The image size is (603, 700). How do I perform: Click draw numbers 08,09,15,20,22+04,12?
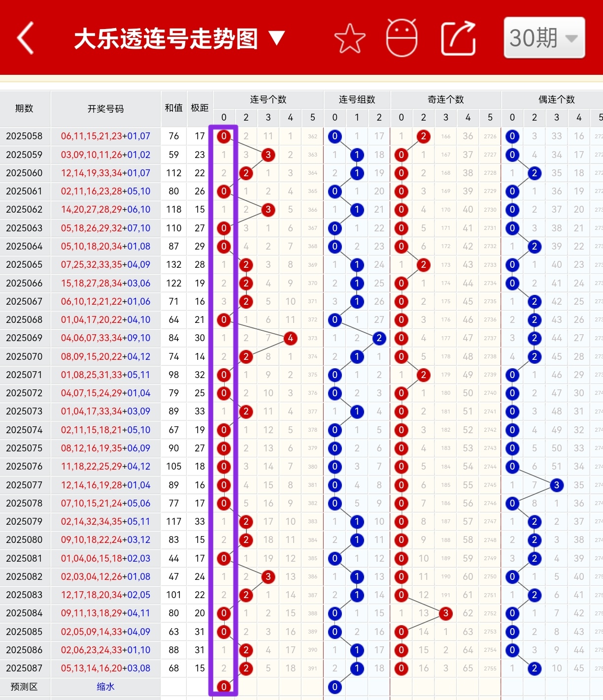tap(105, 356)
